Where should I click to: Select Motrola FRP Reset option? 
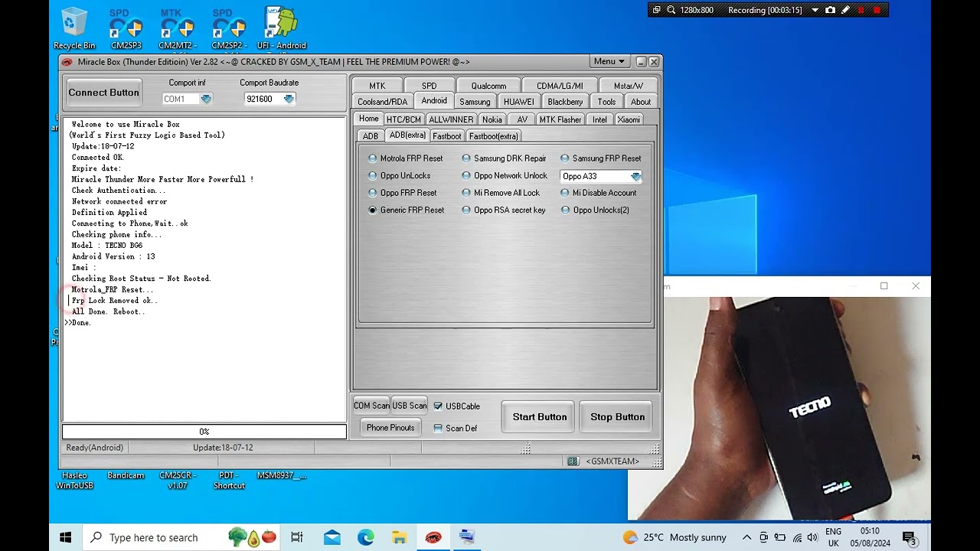pyautogui.click(x=405, y=158)
